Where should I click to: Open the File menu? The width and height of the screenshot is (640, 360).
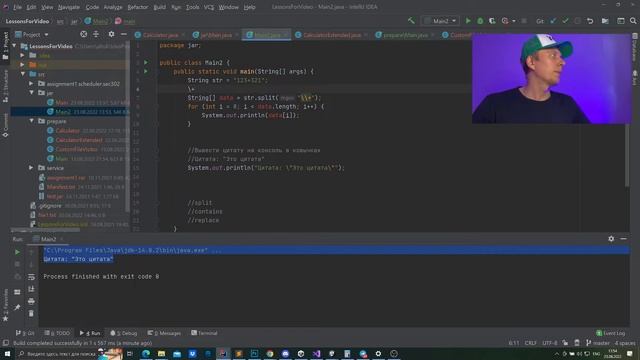[17, 7]
